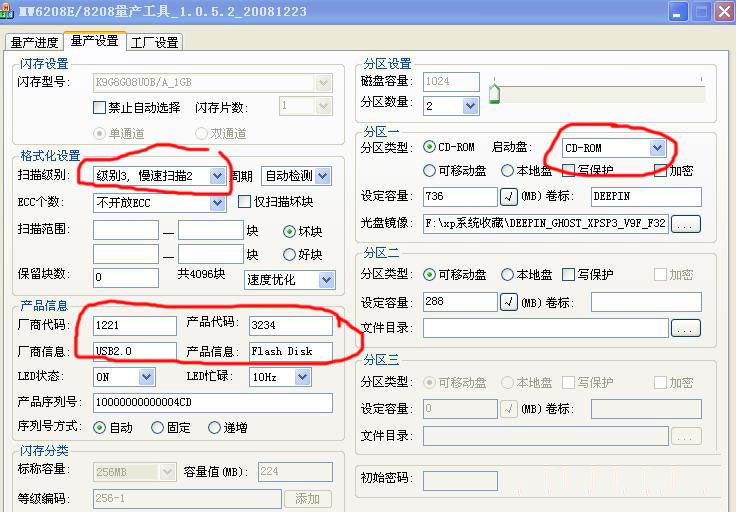Select CD-ROM type for 分区一
This screenshot has height=512, width=736.
[429, 147]
